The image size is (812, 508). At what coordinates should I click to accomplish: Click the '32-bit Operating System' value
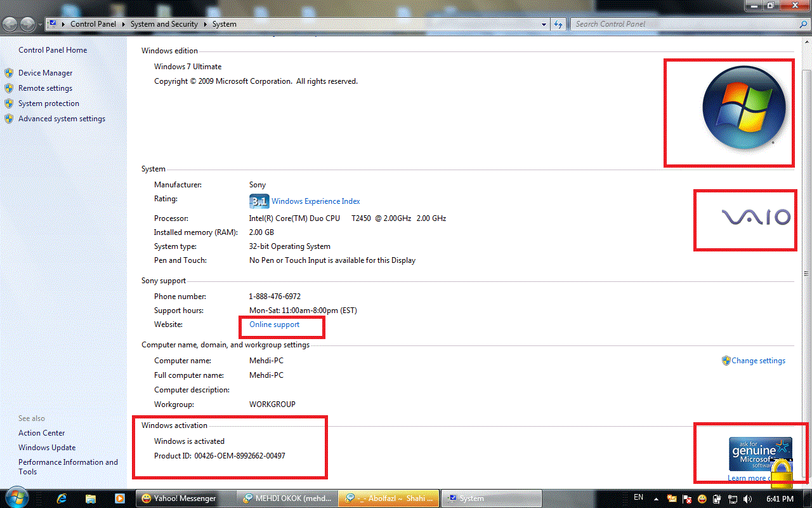click(289, 246)
